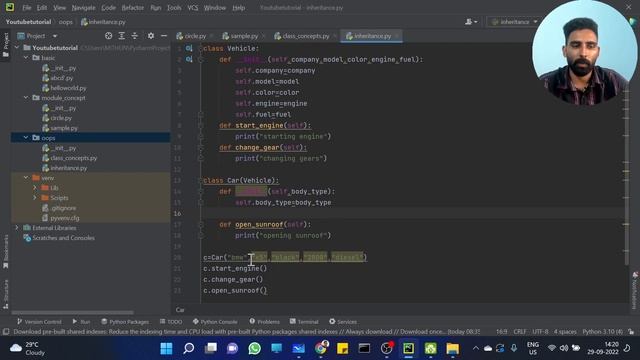Open the Edit menu
Image resolution: width=640 pixels, height=360 pixels.
(x=42, y=8)
